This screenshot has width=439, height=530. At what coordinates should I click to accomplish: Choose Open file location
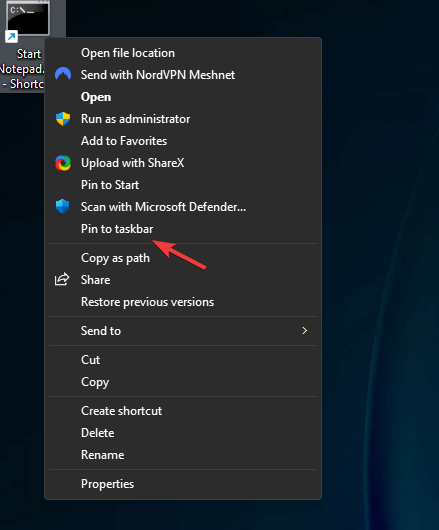[x=183, y=53]
